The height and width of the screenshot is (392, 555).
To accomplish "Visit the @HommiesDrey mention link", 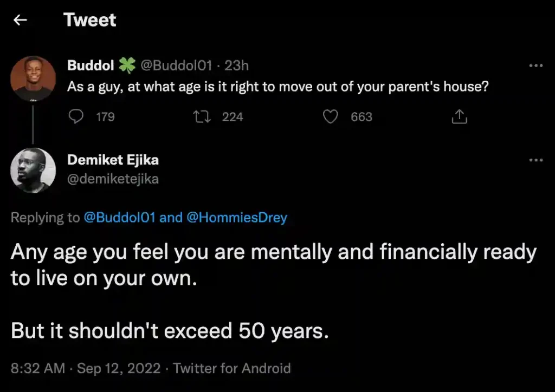I will 237,218.
